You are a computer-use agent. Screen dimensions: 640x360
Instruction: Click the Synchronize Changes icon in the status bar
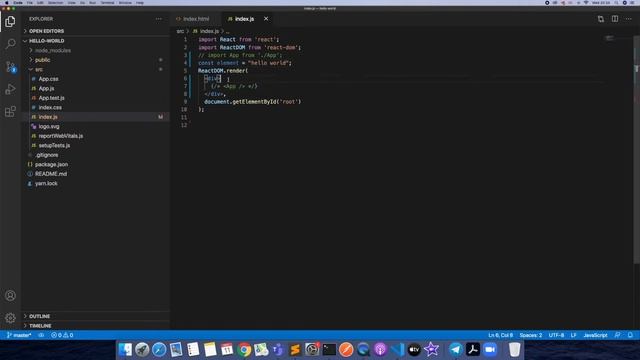click(41, 335)
